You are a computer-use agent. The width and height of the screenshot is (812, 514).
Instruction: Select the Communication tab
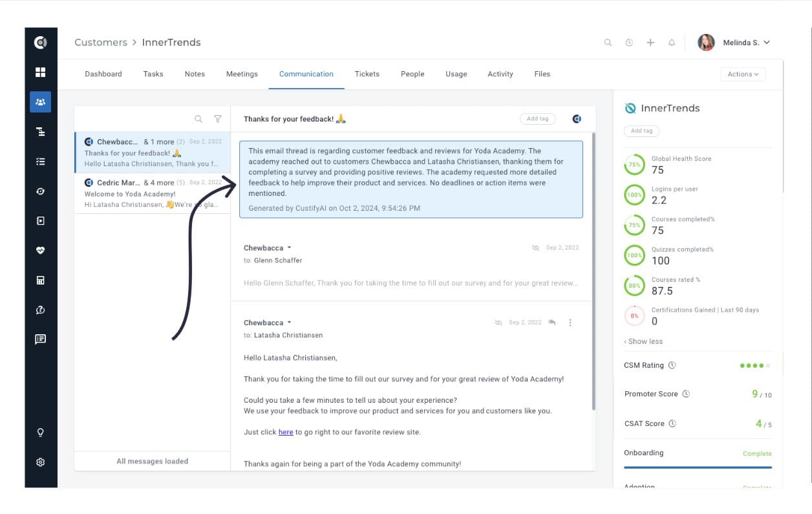[x=306, y=74]
